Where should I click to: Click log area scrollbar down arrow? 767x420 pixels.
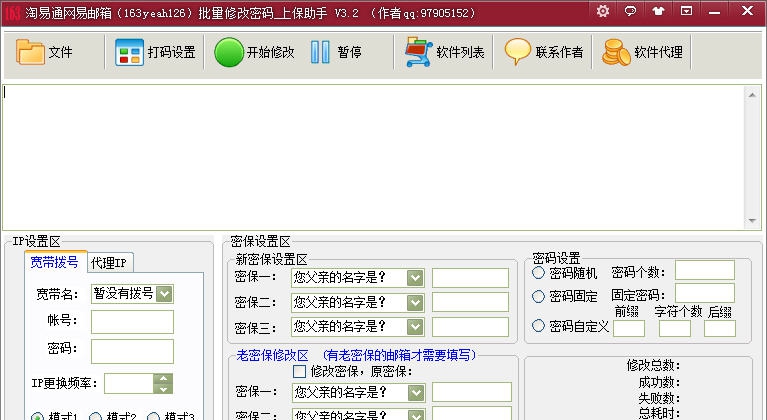(752, 221)
